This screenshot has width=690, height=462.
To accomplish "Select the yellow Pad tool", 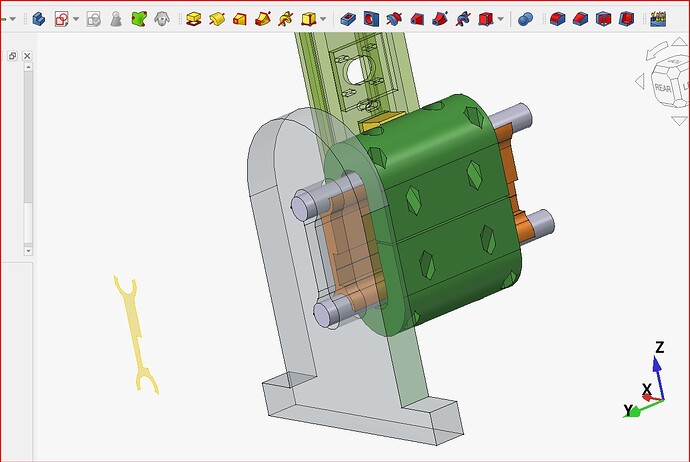I will [194, 19].
